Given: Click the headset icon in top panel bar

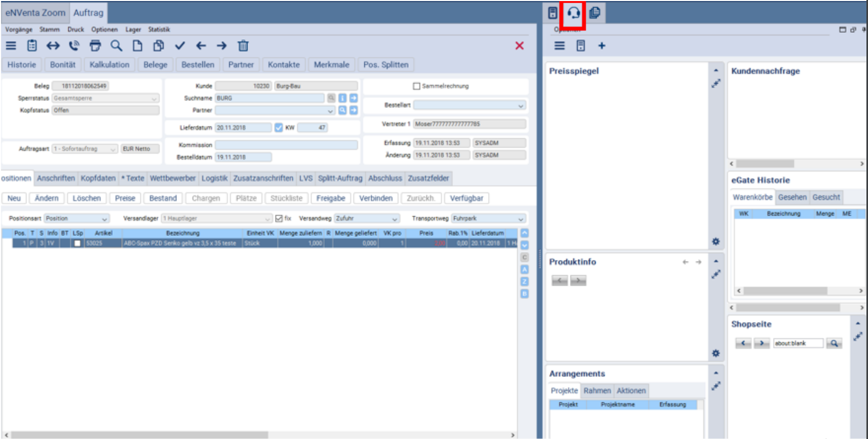Looking at the screenshot, I should (x=573, y=13).
